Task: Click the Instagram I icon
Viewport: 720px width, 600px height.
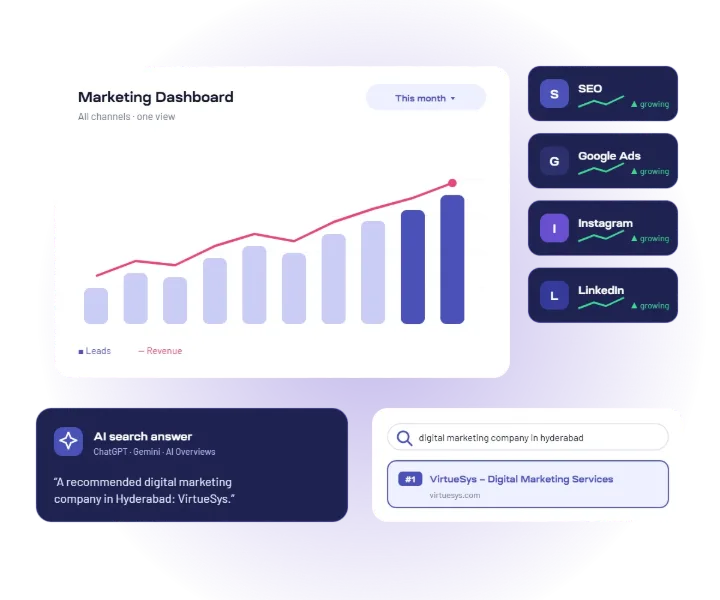Action: click(x=554, y=228)
